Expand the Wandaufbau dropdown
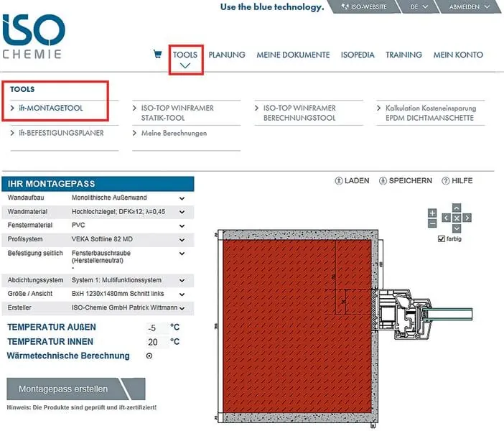The height and width of the screenshot is (431, 504). point(182,198)
